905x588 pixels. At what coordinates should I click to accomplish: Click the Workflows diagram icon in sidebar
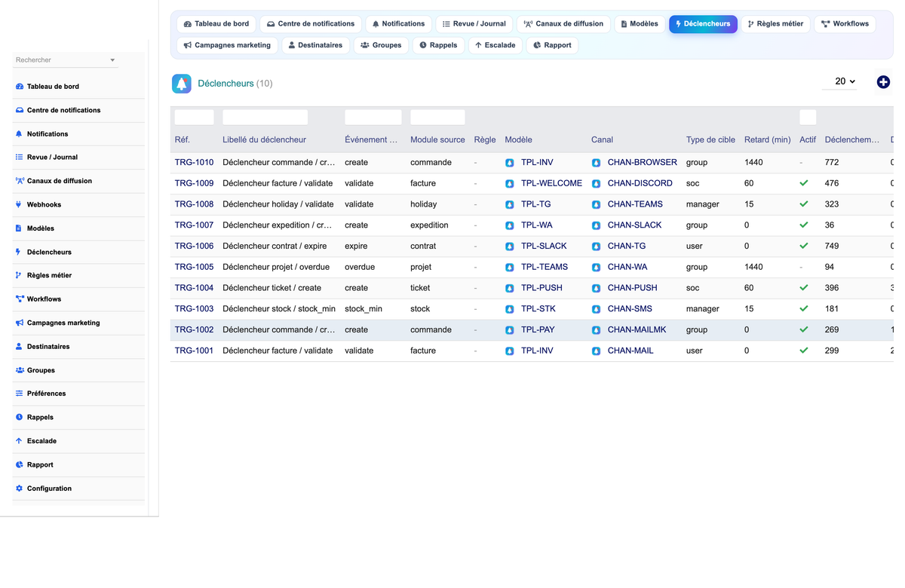19,299
